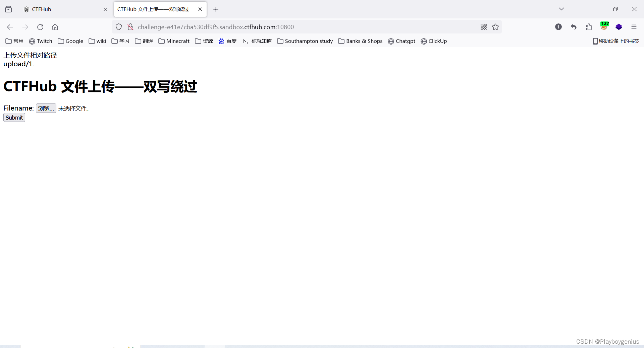This screenshot has width=644, height=348.
Task: Bookmark this page with the star
Action: coord(495,27)
